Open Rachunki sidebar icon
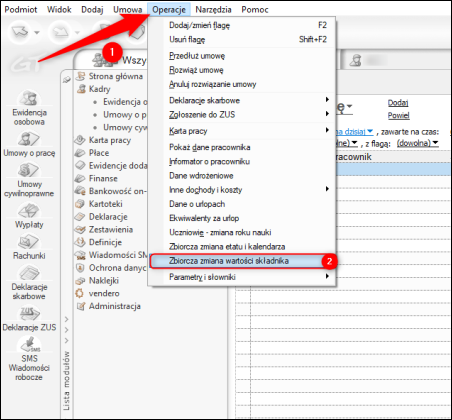 tap(29, 247)
